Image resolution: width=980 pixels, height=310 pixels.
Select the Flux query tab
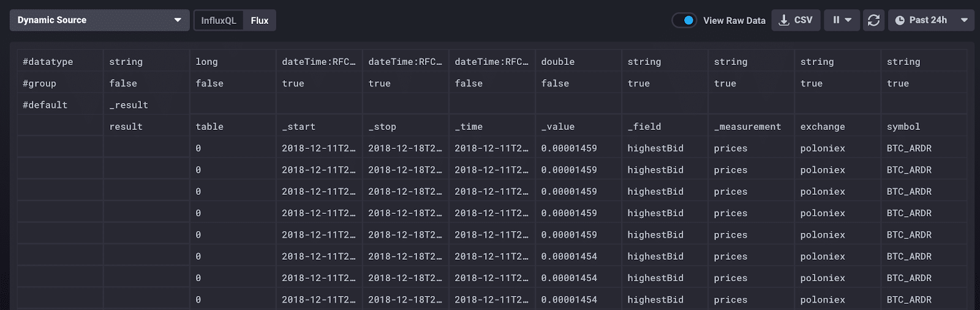[x=260, y=20]
